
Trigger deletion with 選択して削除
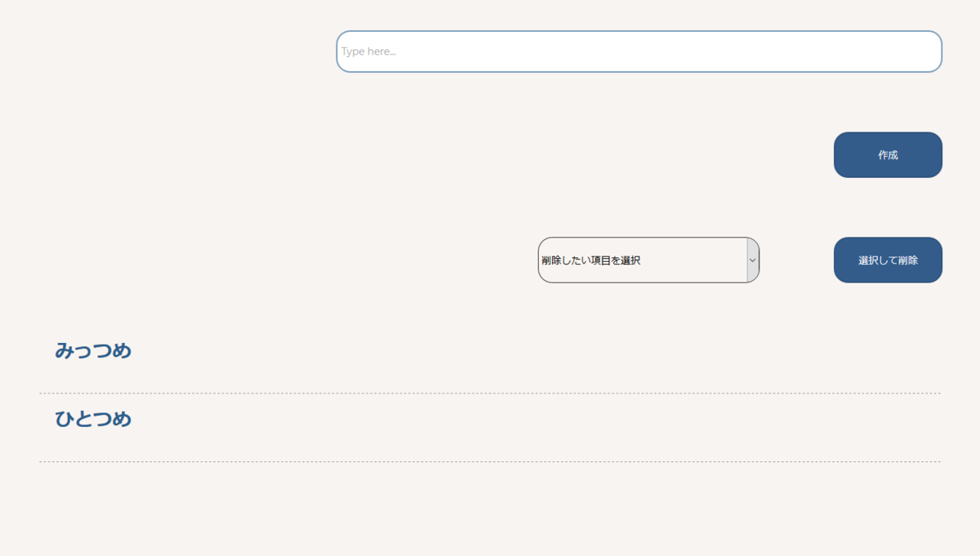(x=888, y=260)
